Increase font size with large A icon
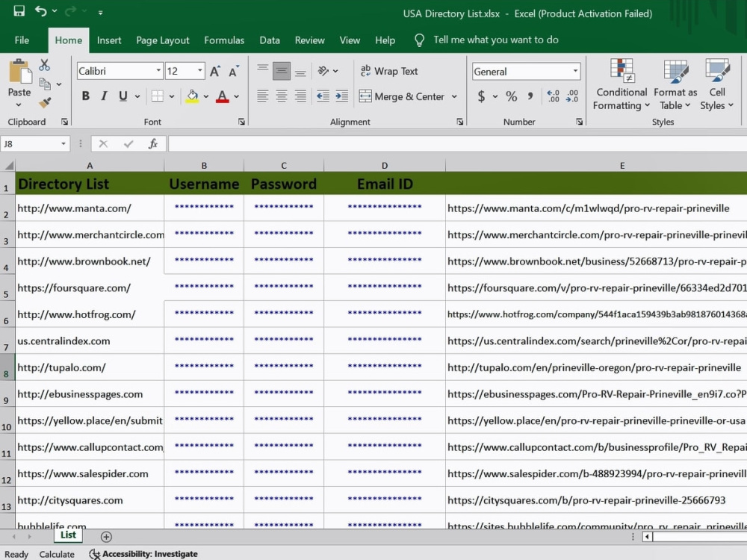 tap(215, 72)
